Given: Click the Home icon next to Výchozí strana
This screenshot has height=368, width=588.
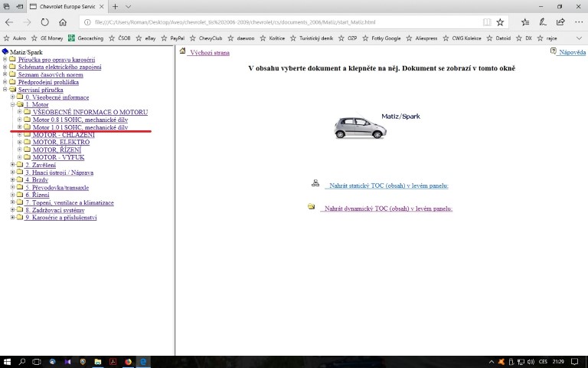Looking at the screenshot, I should pyautogui.click(x=183, y=52).
